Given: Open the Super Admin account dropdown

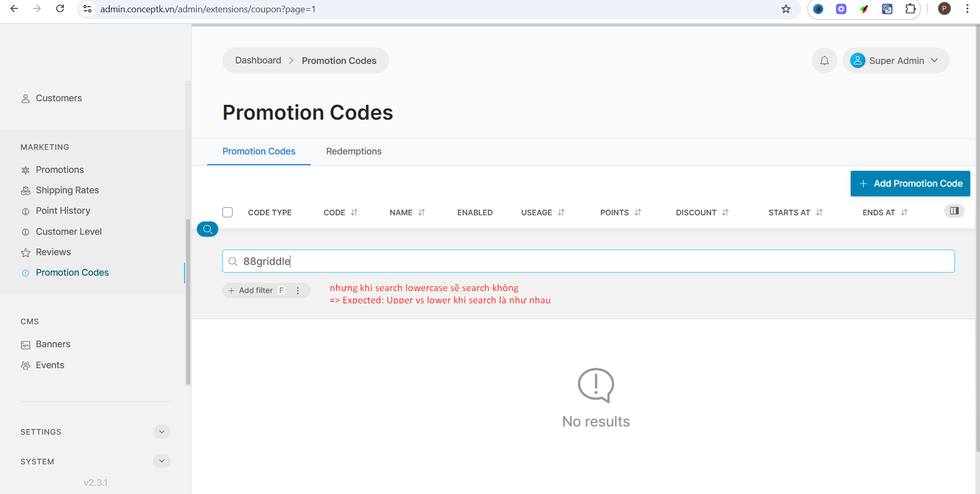Looking at the screenshot, I should pos(896,61).
